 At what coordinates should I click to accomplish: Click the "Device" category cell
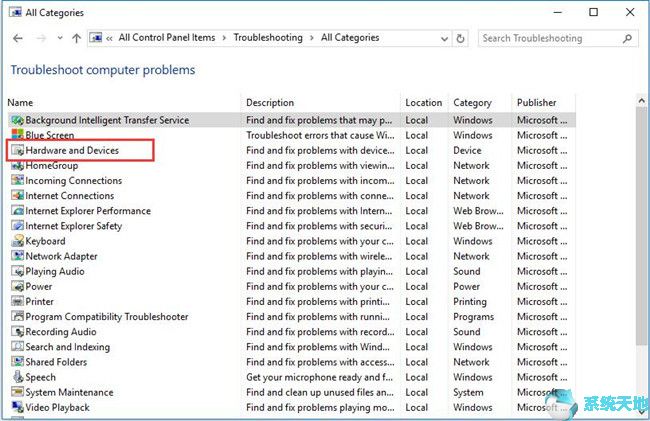click(467, 150)
